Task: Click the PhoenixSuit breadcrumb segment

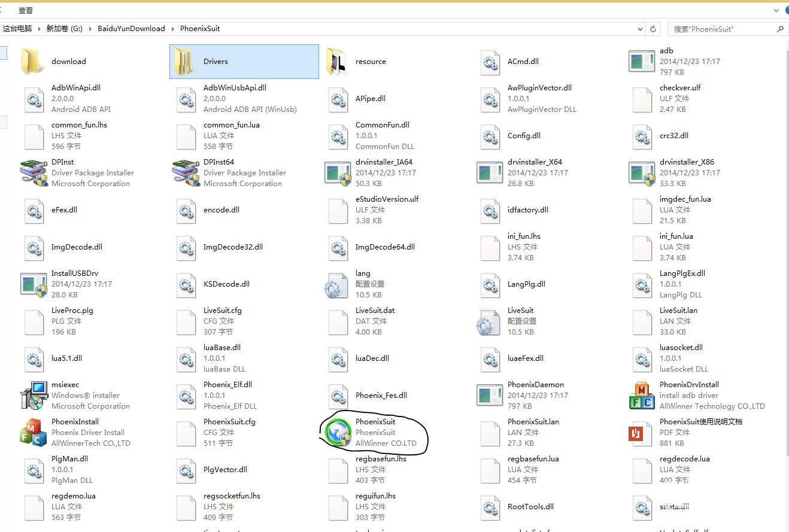Action: coord(200,29)
